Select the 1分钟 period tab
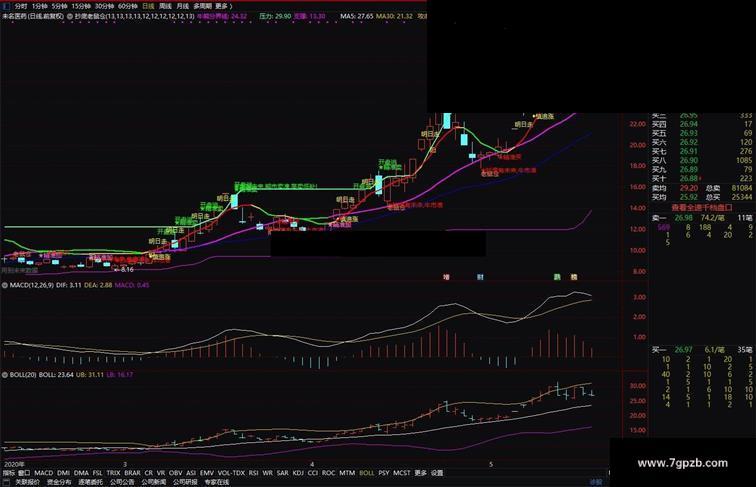Screen dimensions: 756x487 [x=40, y=6]
